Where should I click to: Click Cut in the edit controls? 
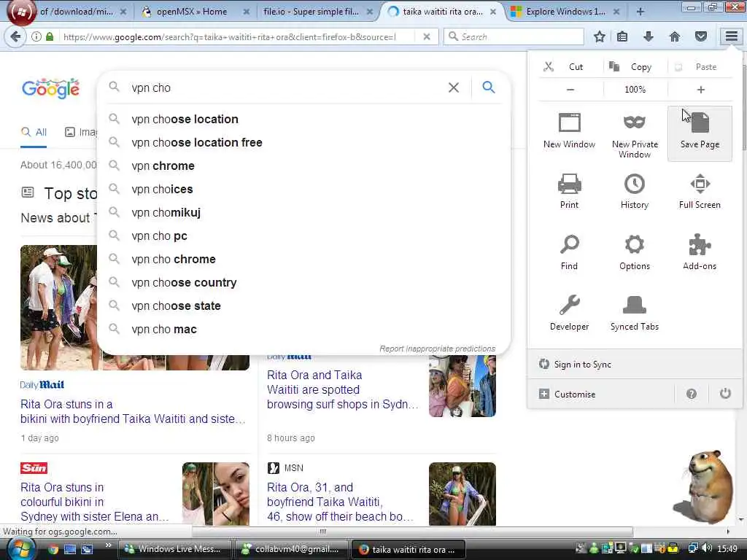[570, 66]
